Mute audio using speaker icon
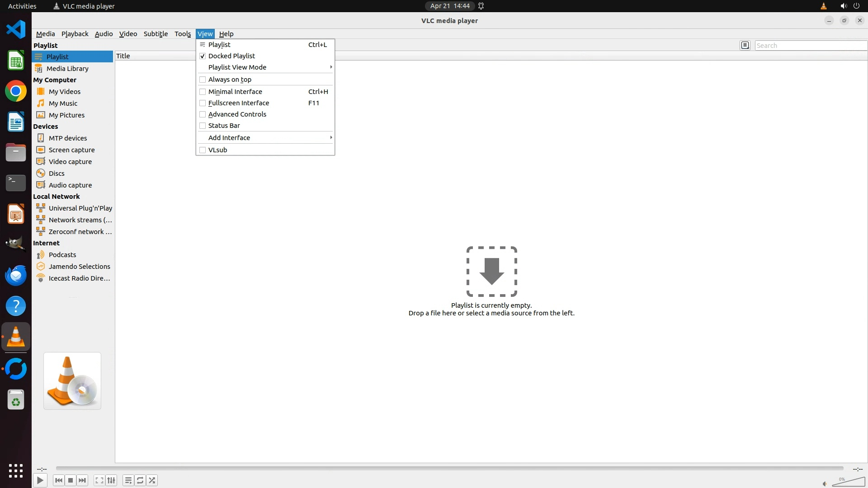 click(825, 483)
